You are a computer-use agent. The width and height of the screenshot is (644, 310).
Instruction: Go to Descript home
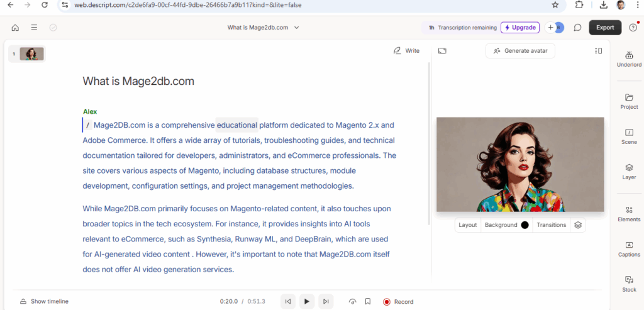point(15,28)
